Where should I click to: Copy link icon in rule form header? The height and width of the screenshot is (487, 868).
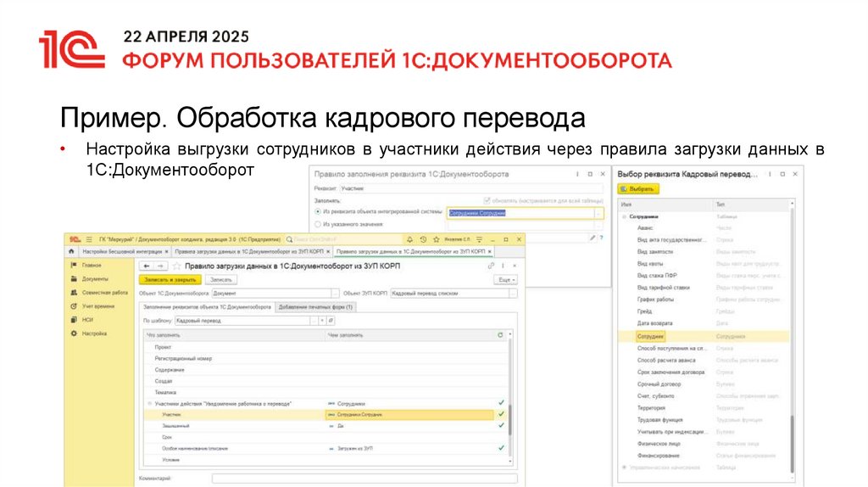(491, 266)
